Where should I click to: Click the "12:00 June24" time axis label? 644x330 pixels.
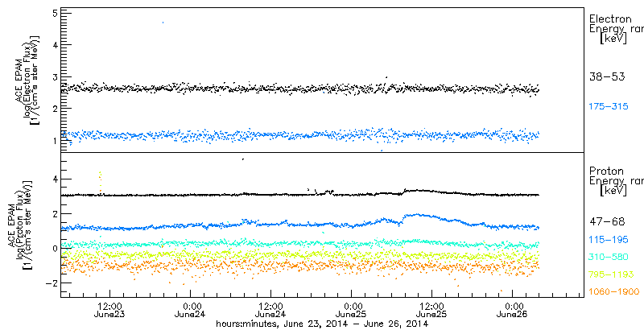pyautogui.click(x=270, y=311)
